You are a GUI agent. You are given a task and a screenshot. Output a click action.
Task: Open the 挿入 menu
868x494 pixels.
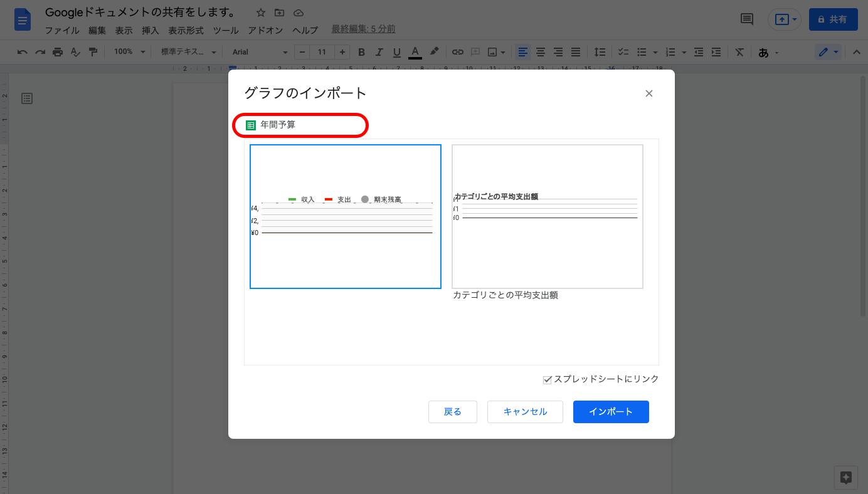[151, 30]
